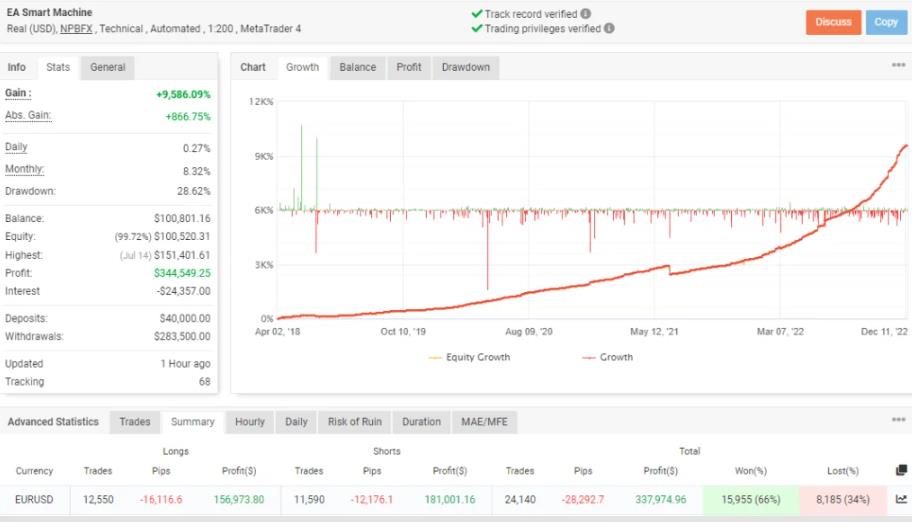
Task: Follow the NPBFX broker link
Action: pyautogui.click(x=79, y=29)
